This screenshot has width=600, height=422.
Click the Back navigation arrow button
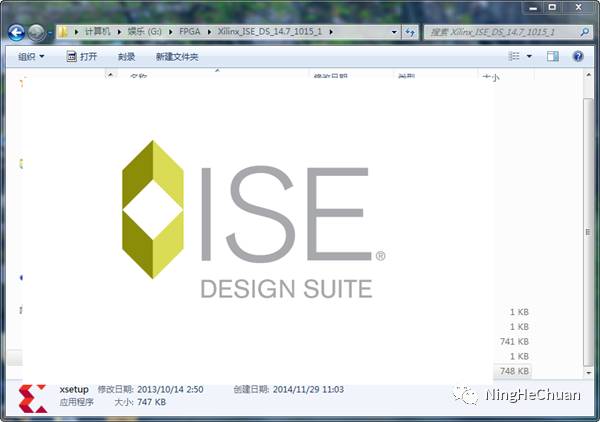click(16, 33)
